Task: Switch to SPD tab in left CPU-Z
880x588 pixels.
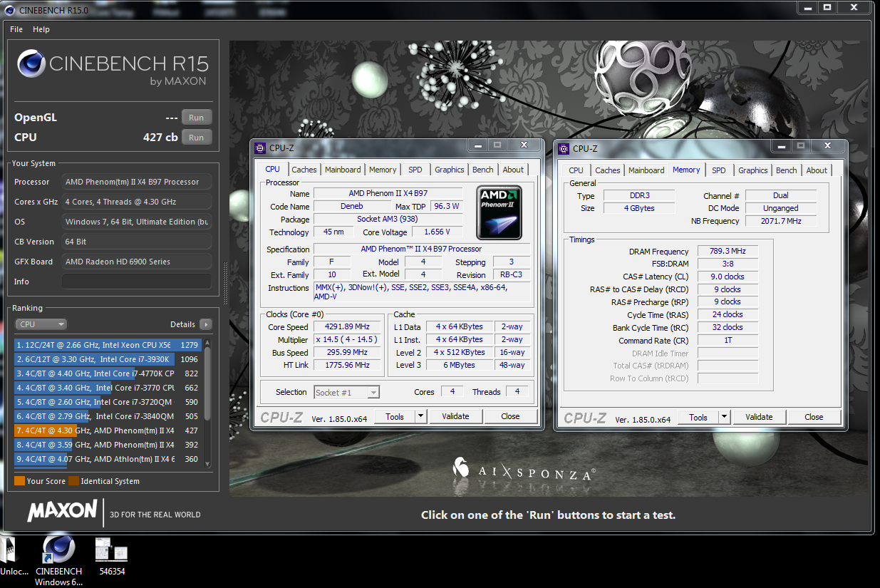Action: pos(415,170)
